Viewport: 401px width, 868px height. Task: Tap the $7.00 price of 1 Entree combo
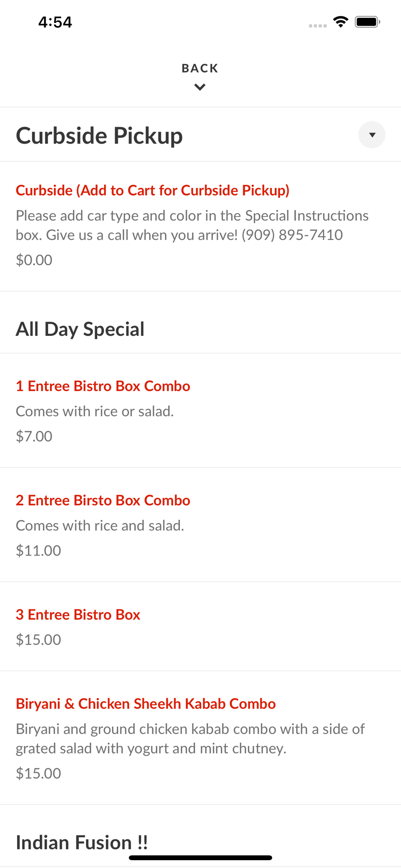34,436
